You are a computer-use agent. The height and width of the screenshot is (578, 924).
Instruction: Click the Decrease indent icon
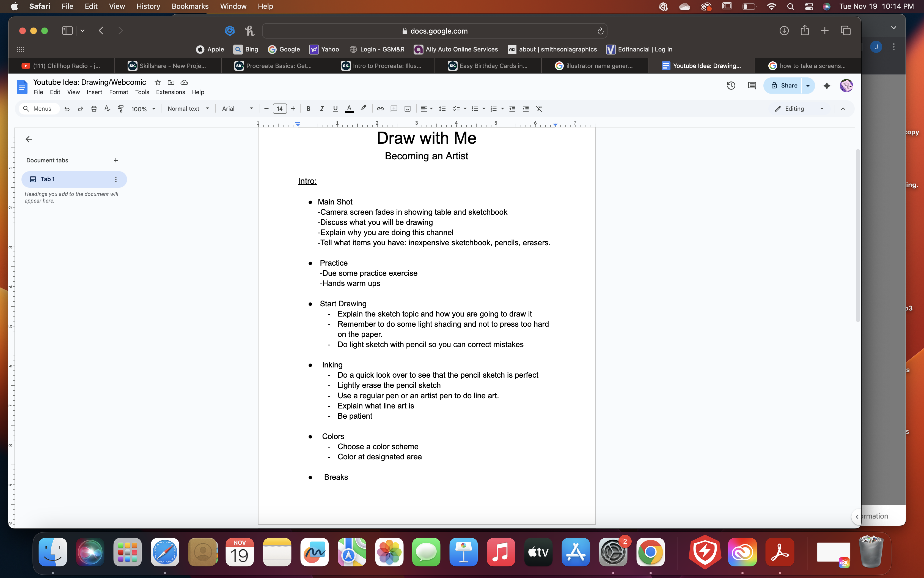tap(512, 109)
